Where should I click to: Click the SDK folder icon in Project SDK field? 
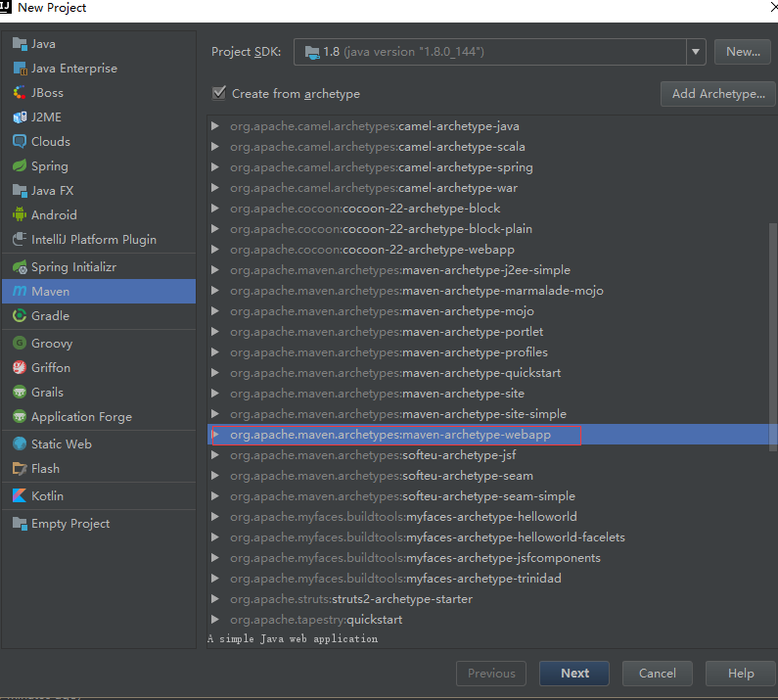(312, 52)
